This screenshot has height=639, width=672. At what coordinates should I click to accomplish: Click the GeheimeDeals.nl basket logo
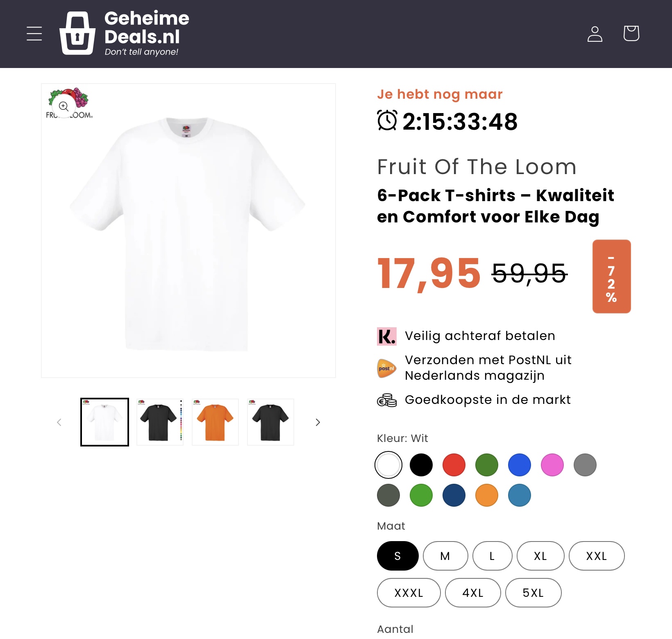point(78,34)
